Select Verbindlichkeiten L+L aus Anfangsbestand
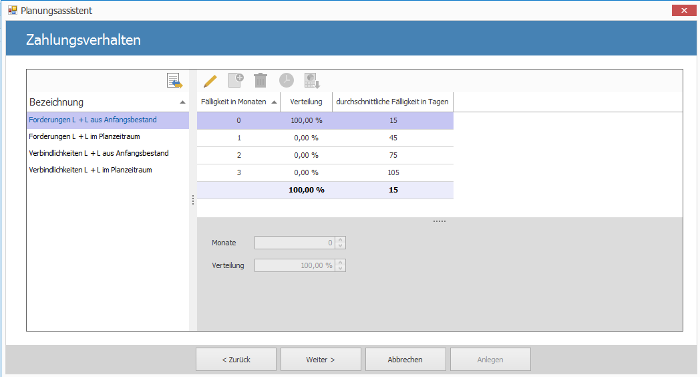The image size is (700, 377). tap(108, 153)
